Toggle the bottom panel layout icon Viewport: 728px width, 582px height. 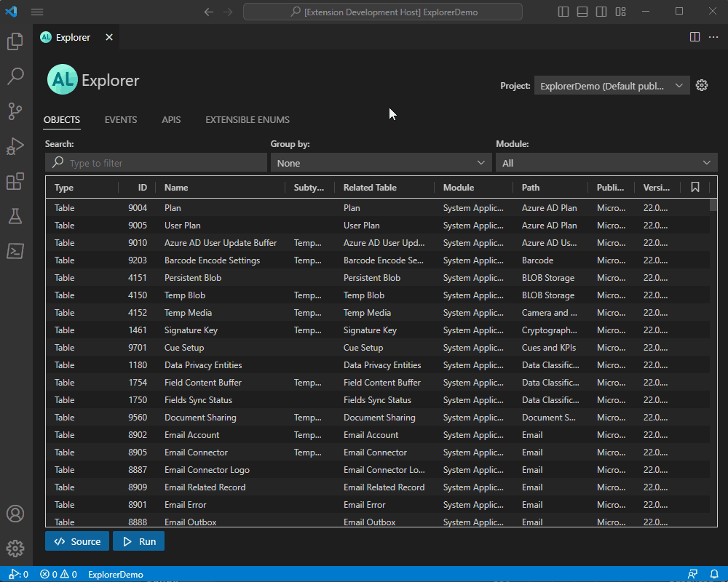[582, 12]
